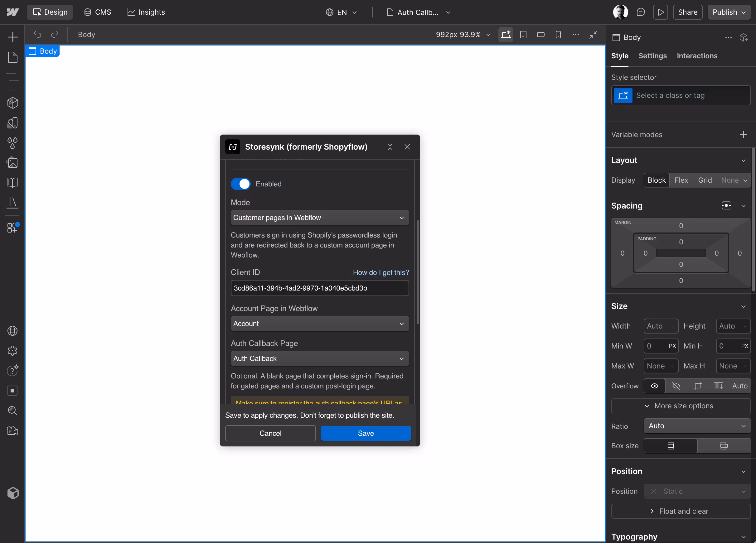Click the Share button

687,12
